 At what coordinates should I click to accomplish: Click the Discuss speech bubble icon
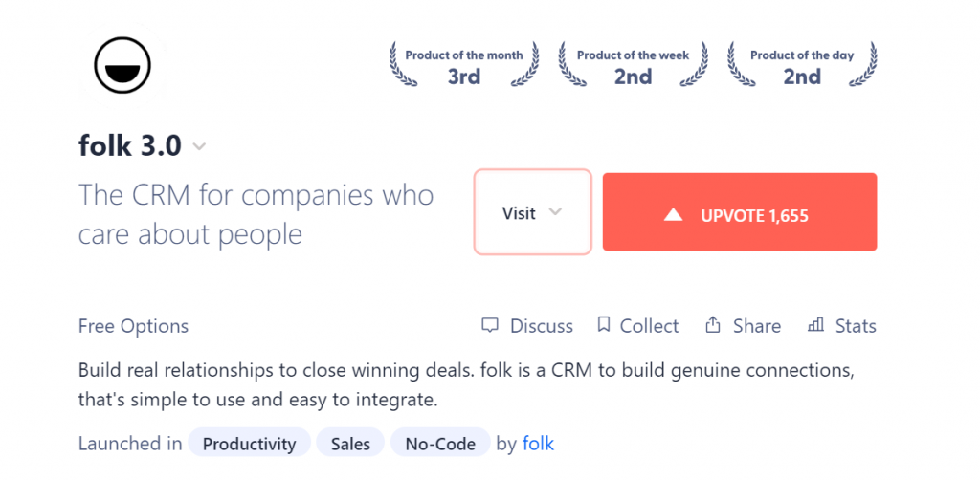pyautogui.click(x=490, y=325)
